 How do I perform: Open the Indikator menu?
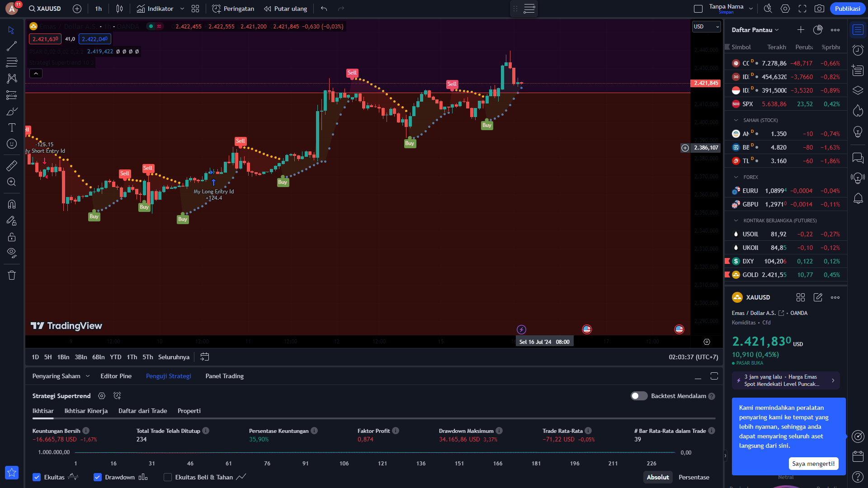pos(155,9)
